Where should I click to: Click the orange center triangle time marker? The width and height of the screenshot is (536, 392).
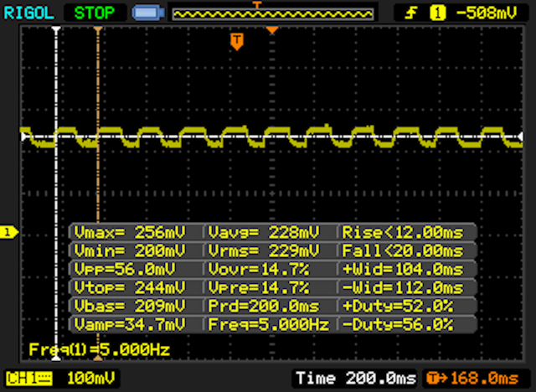[x=272, y=30]
